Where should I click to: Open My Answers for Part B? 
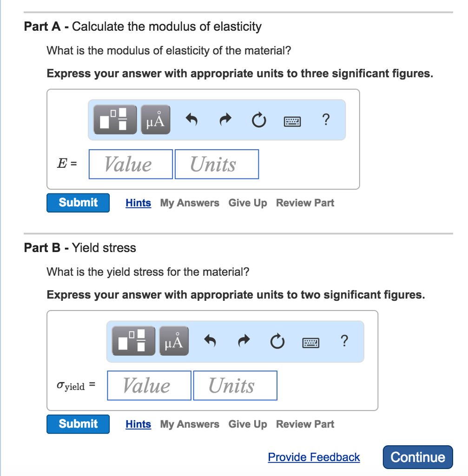pos(189,424)
